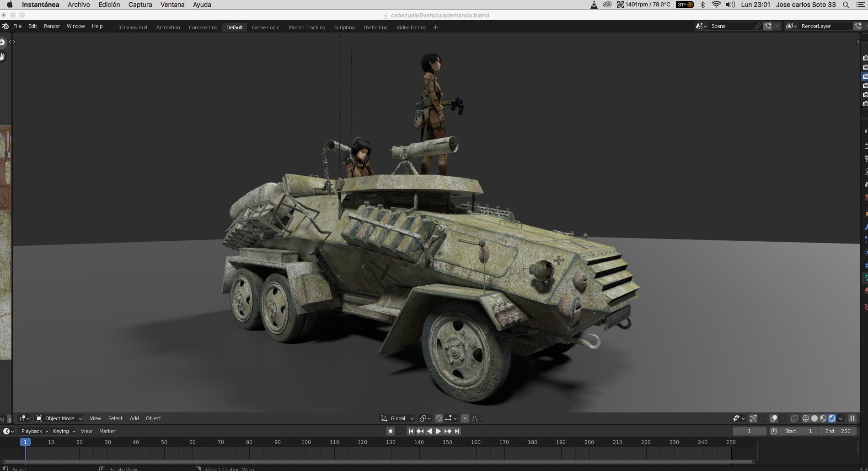This screenshot has height=471, width=868.
Task: Click the timeline playhead at frame 1
Action: (25, 442)
